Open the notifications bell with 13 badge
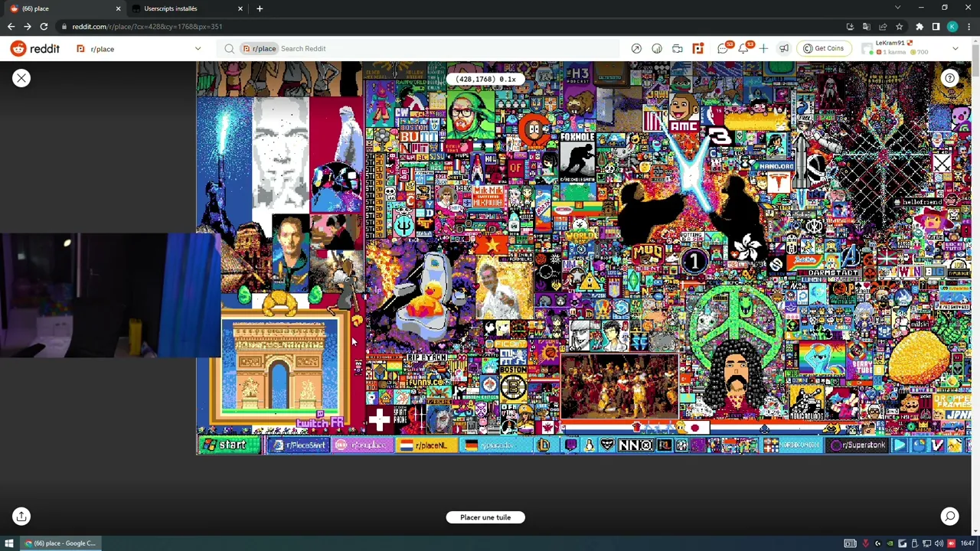This screenshot has height=551, width=980. 743,48
